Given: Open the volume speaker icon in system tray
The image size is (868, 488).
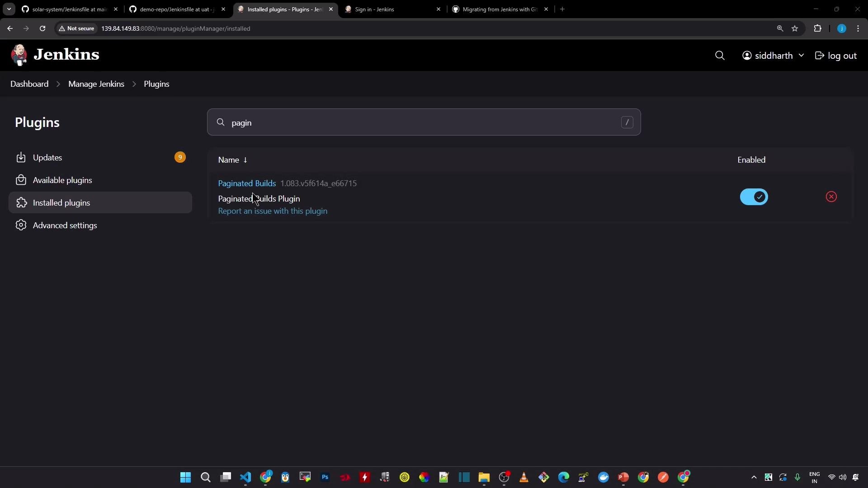Looking at the screenshot, I should [842, 477].
